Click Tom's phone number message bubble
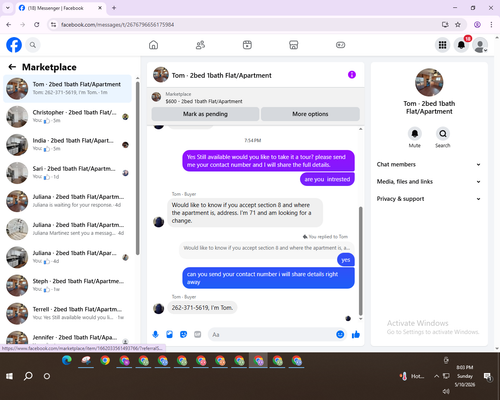Screen dimensions: 500x400 click(x=202, y=308)
